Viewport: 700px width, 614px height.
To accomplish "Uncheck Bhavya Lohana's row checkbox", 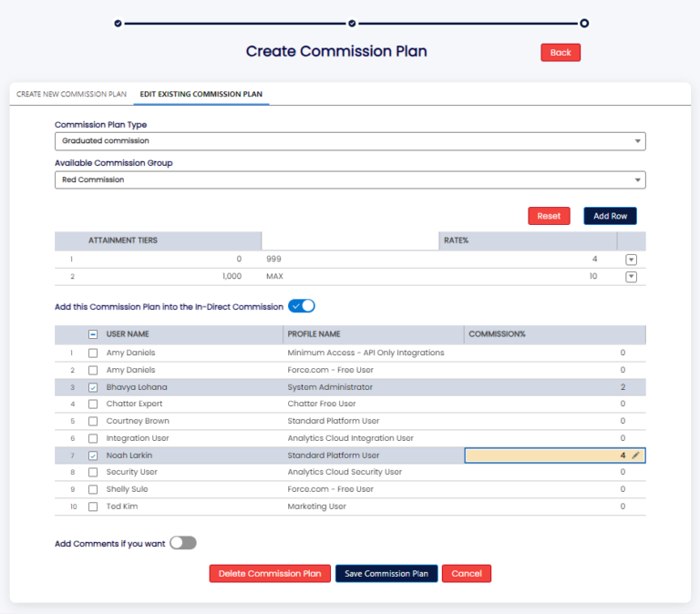I will (93, 387).
